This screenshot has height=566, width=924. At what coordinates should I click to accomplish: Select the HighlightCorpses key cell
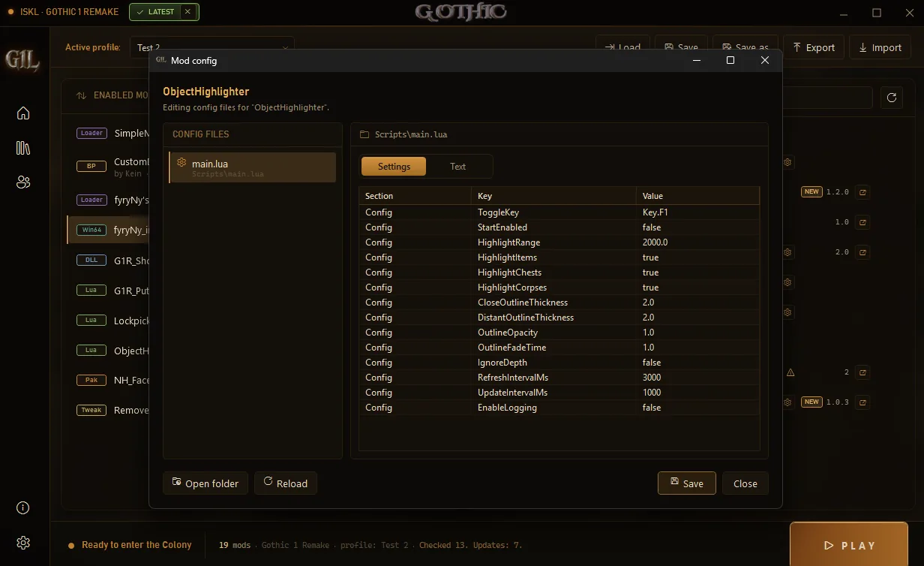pyautogui.click(x=553, y=288)
